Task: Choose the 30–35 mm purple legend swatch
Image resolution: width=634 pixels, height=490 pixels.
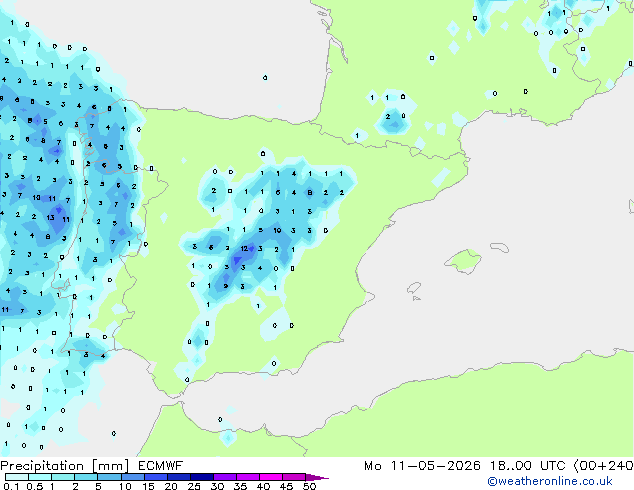Action: (x=224, y=477)
